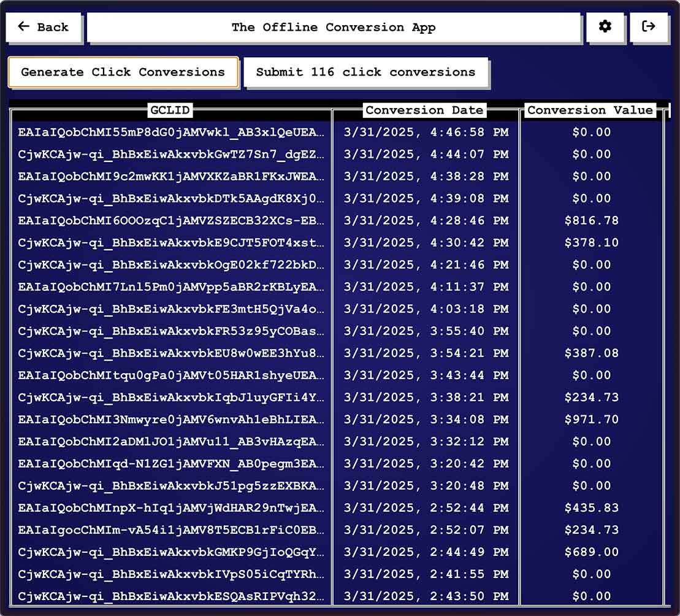
Task: Click the $689.00 conversion value cell
Action: pyautogui.click(x=591, y=552)
